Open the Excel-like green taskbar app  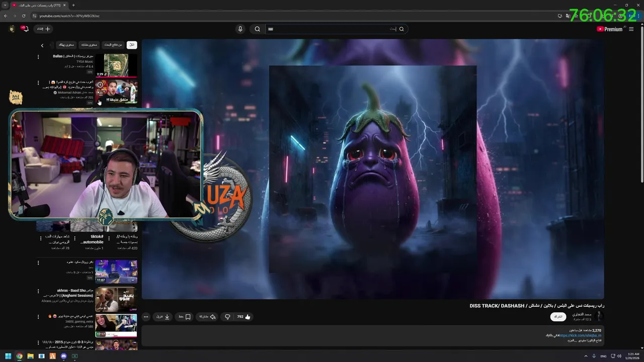pos(74,356)
